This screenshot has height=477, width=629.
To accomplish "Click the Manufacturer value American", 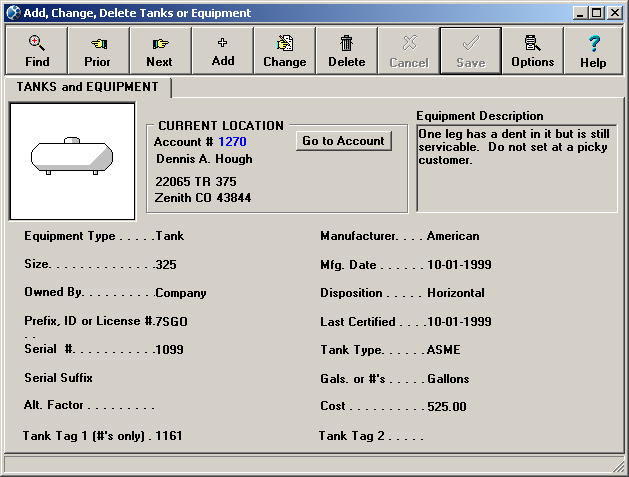I will tap(453, 237).
